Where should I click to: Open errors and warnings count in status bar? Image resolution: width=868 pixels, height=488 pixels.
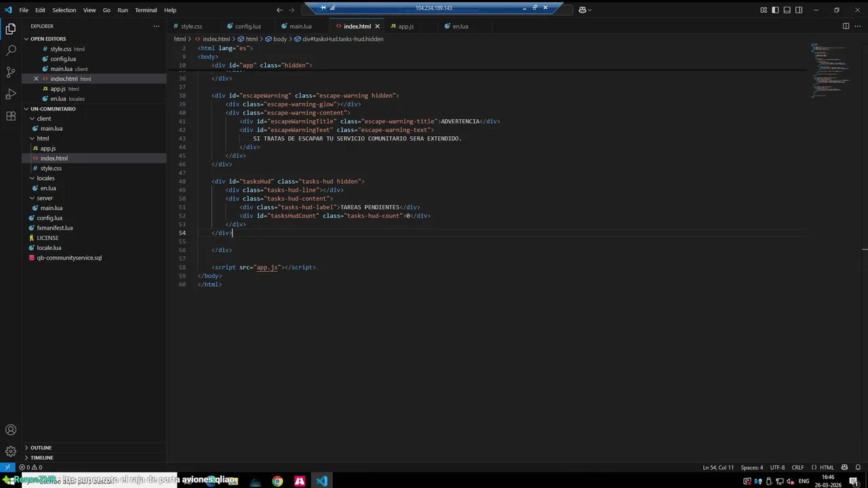click(31, 467)
